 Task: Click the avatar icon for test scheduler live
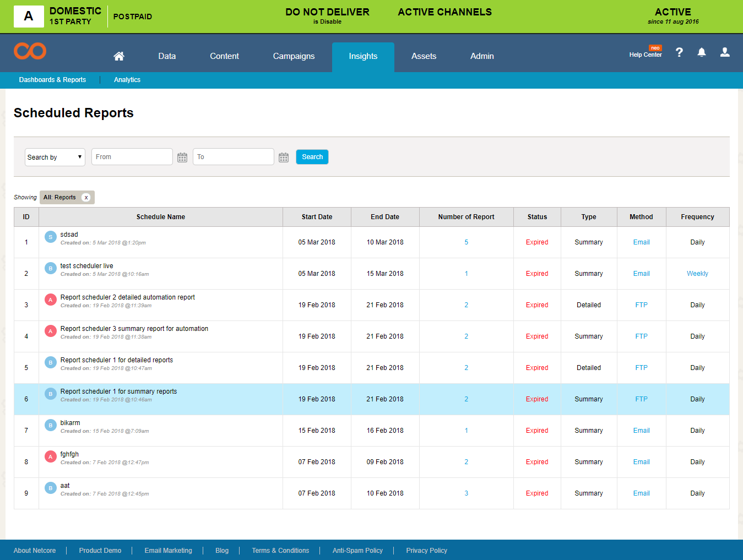point(51,268)
